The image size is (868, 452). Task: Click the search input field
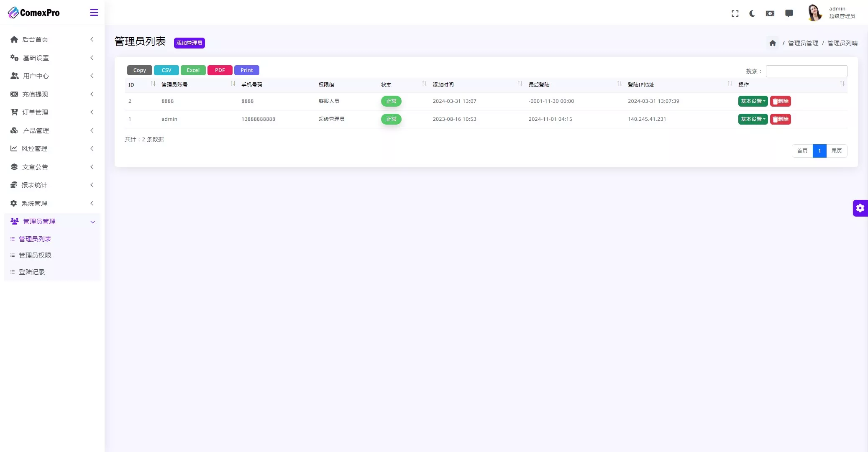click(x=806, y=71)
